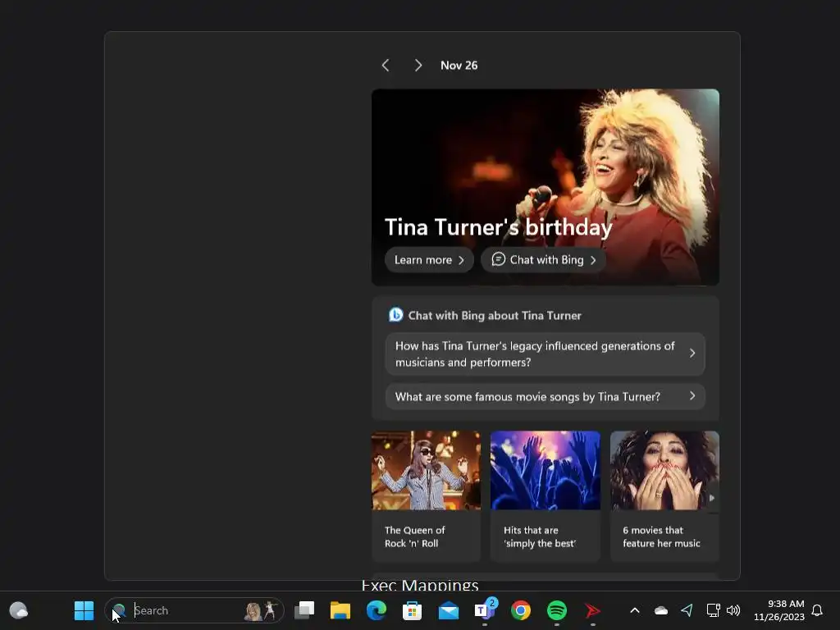Image resolution: width=840 pixels, height=630 pixels.
Task: Click the location arrow tray icon
Action: [x=687, y=610]
